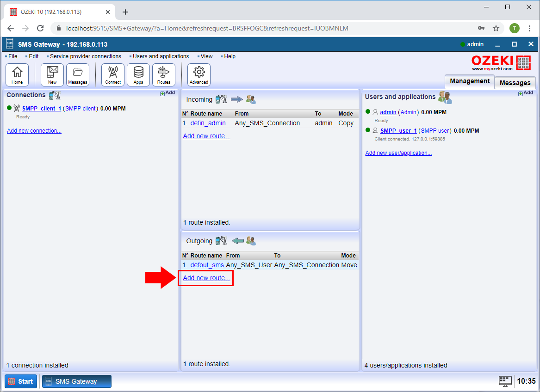This screenshot has height=392, width=540.
Task: Add a connection via Connections panel Add icon
Action: [168, 93]
